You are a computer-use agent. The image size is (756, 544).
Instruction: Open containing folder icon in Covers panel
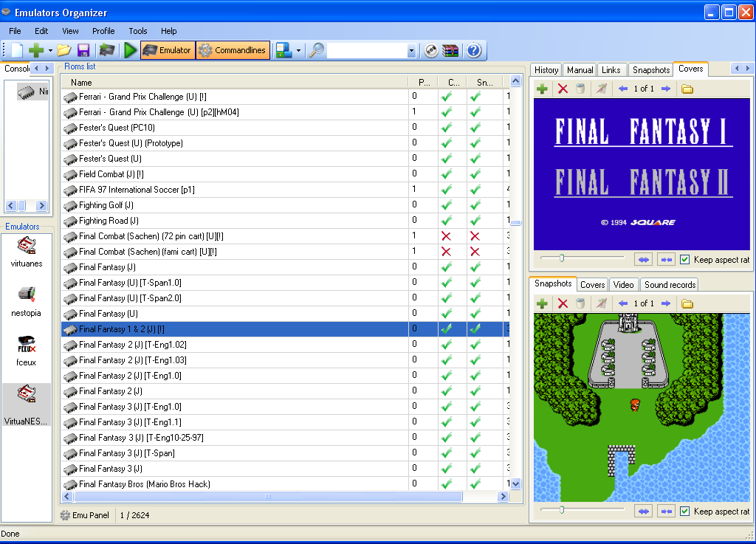[x=687, y=89]
